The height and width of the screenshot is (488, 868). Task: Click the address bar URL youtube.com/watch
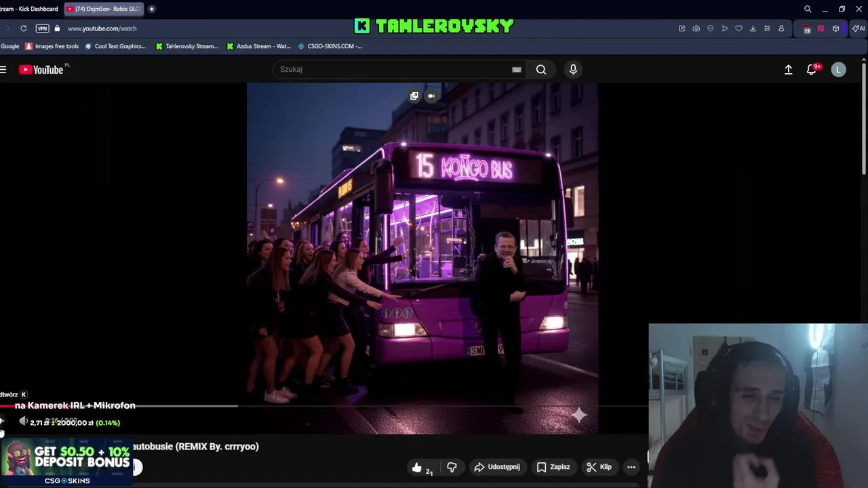click(102, 28)
